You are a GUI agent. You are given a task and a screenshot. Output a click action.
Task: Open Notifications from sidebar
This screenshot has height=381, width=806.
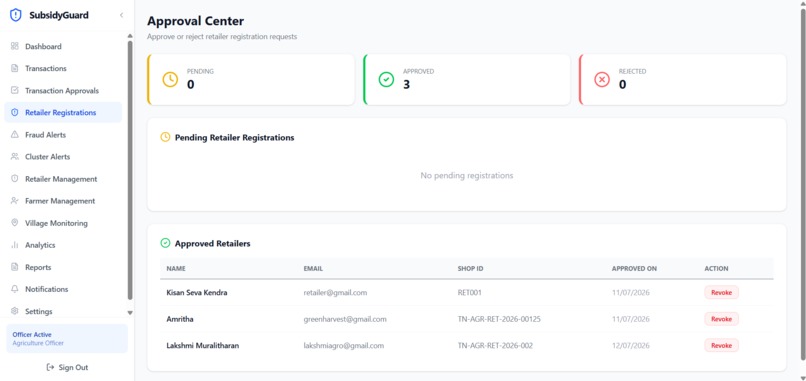[63, 289]
